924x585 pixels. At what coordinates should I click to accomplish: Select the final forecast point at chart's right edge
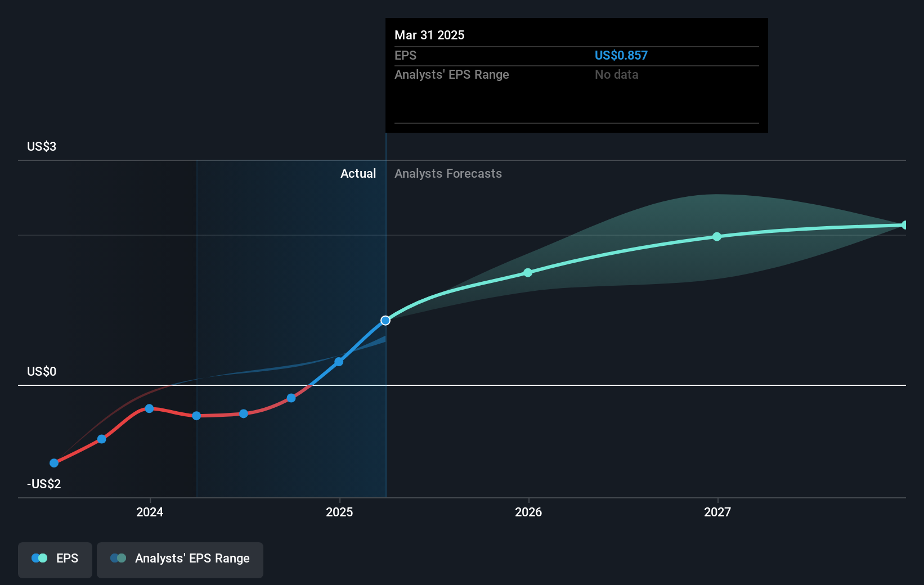click(904, 225)
